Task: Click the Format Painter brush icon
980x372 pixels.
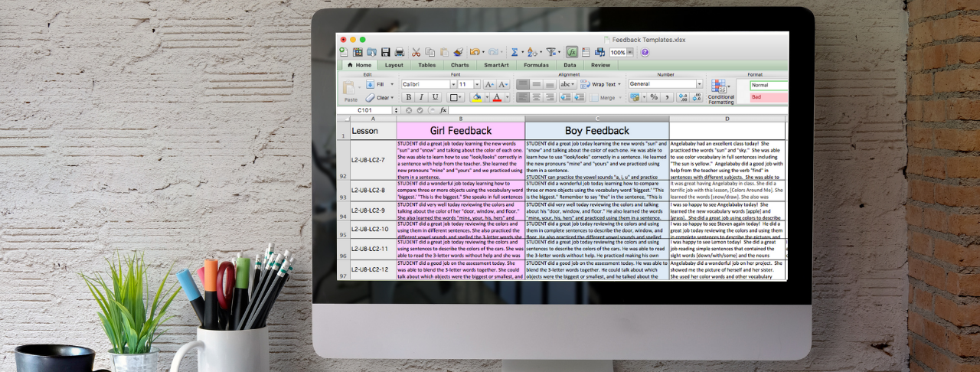Action: [x=457, y=52]
